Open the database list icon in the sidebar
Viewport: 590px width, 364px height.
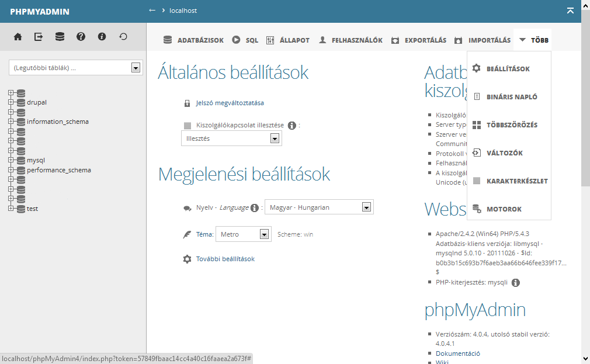[60, 36]
